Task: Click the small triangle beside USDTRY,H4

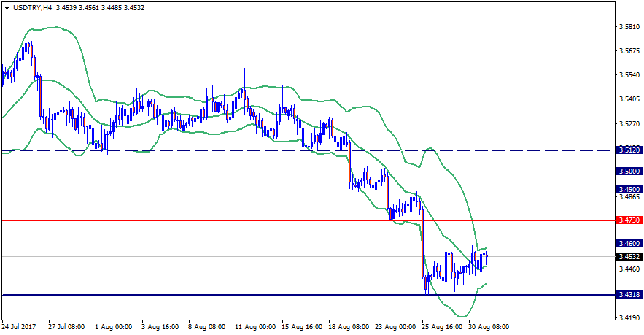Action: pos(7,7)
